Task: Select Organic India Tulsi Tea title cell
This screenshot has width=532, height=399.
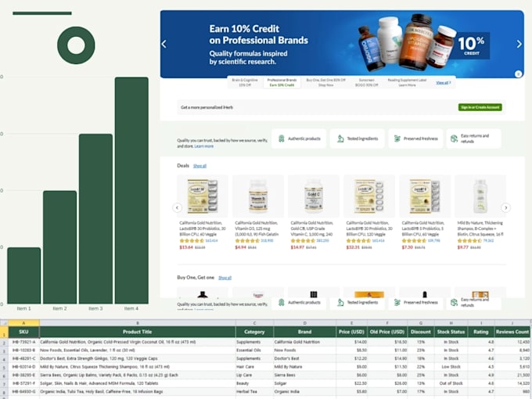Action: click(x=138, y=391)
